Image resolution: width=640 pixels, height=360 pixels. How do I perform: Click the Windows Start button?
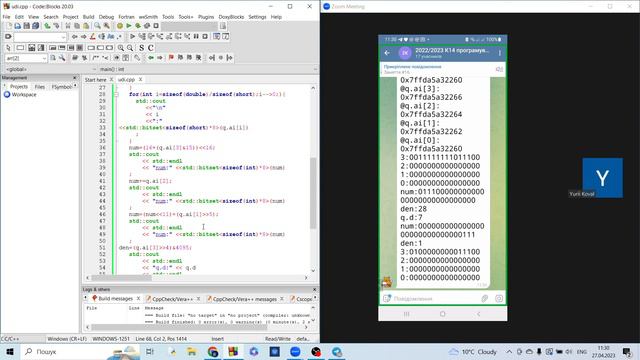(x=10, y=351)
